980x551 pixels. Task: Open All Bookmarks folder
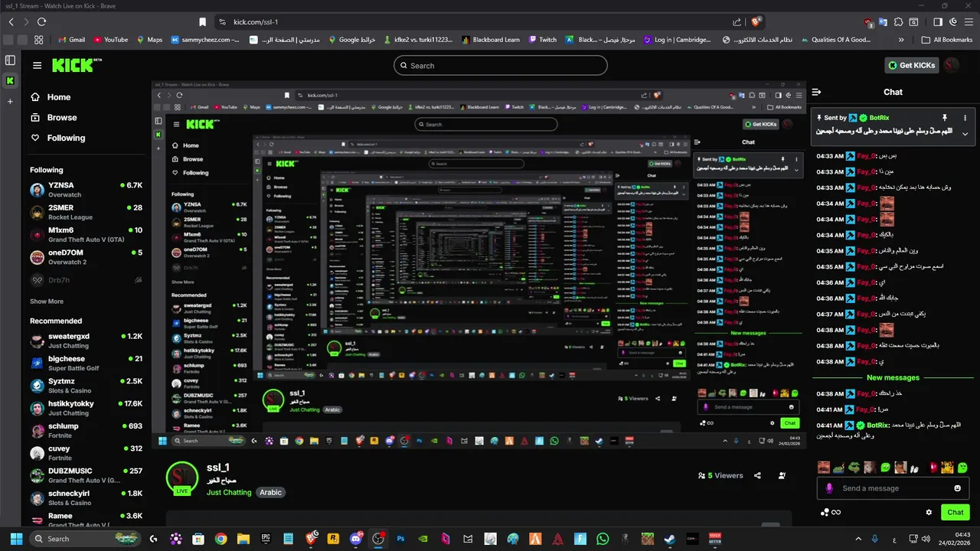pos(946,40)
